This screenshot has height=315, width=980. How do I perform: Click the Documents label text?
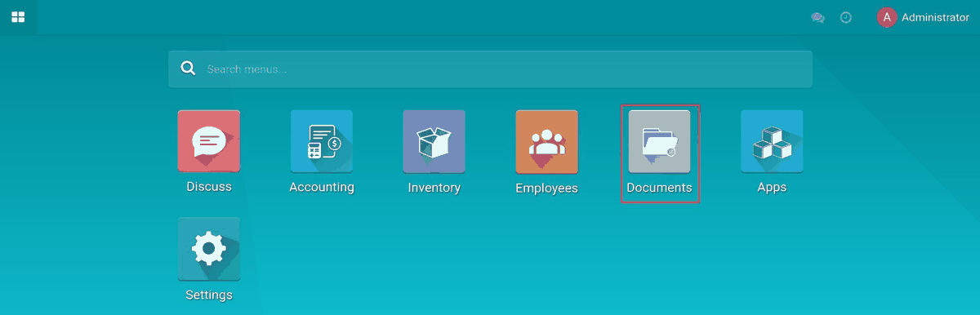(x=660, y=188)
